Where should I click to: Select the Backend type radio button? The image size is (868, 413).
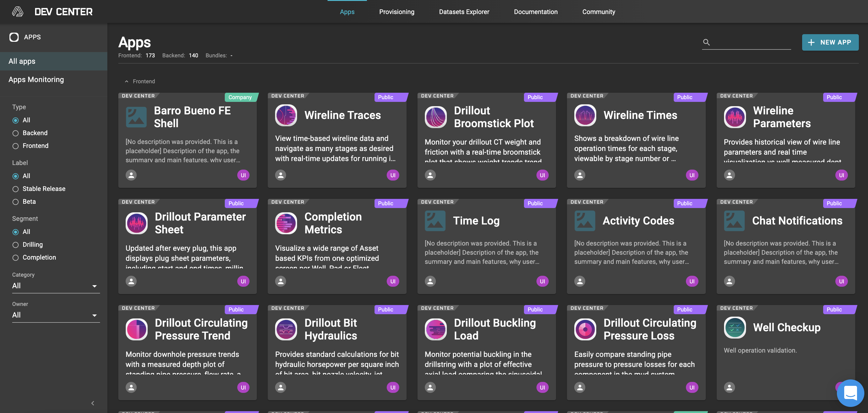click(16, 133)
